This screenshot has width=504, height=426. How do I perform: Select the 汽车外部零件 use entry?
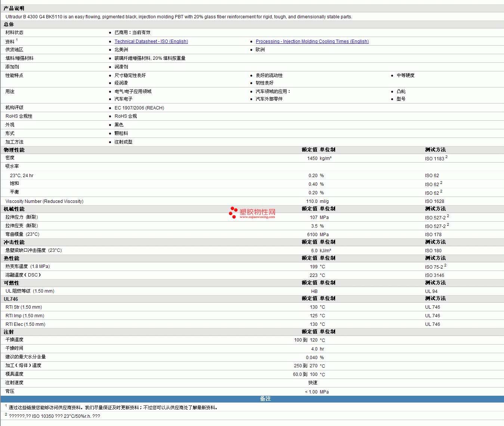[269, 99]
